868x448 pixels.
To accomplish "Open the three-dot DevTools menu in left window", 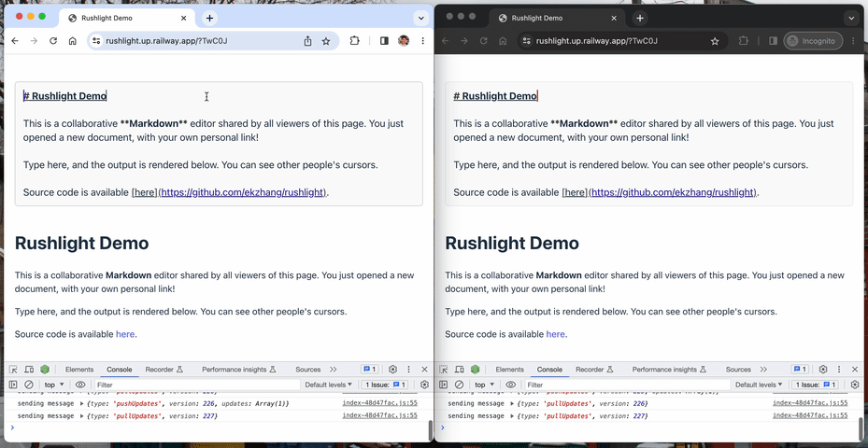I will pyautogui.click(x=408, y=370).
